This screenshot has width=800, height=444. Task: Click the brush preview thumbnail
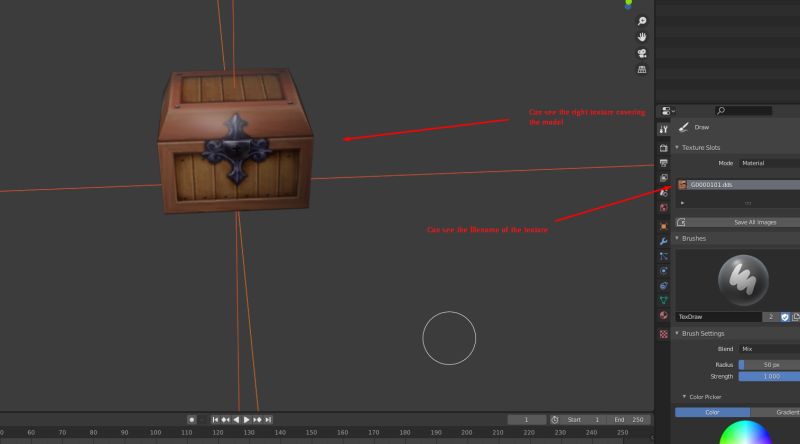click(743, 280)
